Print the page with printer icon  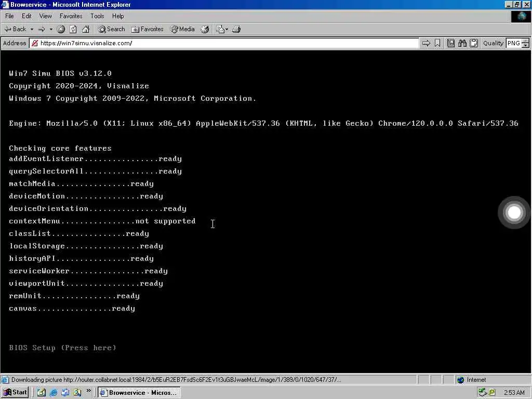tap(236, 29)
